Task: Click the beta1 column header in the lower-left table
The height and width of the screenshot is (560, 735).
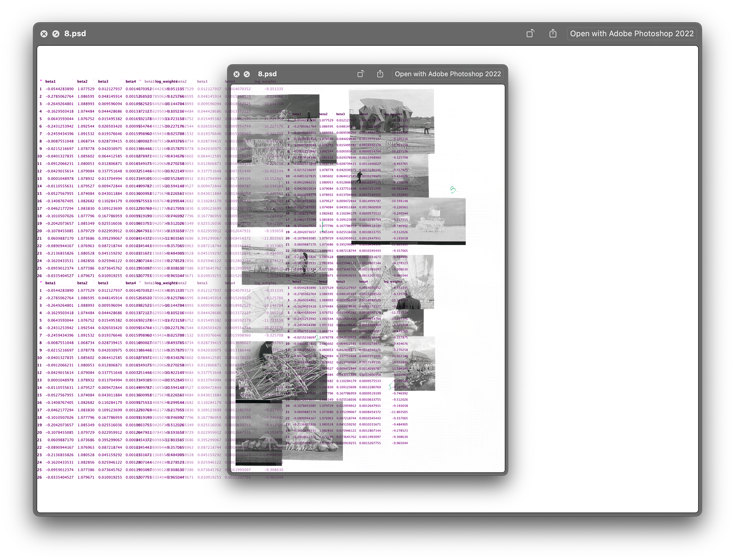Action: pos(51,283)
